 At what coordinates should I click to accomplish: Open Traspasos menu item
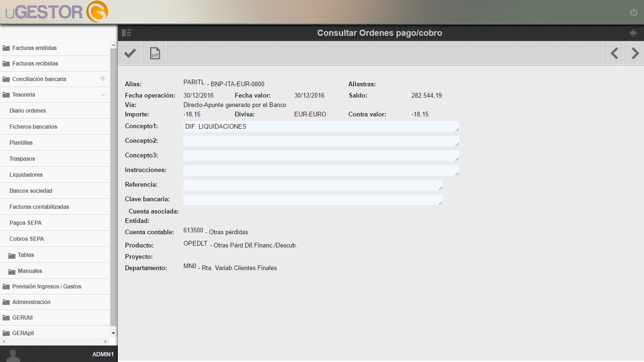(x=55, y=159)
